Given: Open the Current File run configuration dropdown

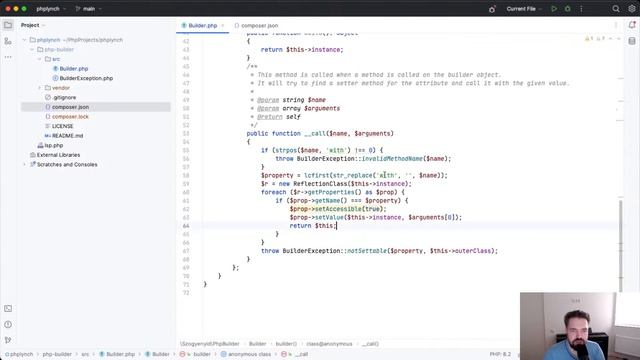Looking at the screenshot, I should tap(524, 9).
